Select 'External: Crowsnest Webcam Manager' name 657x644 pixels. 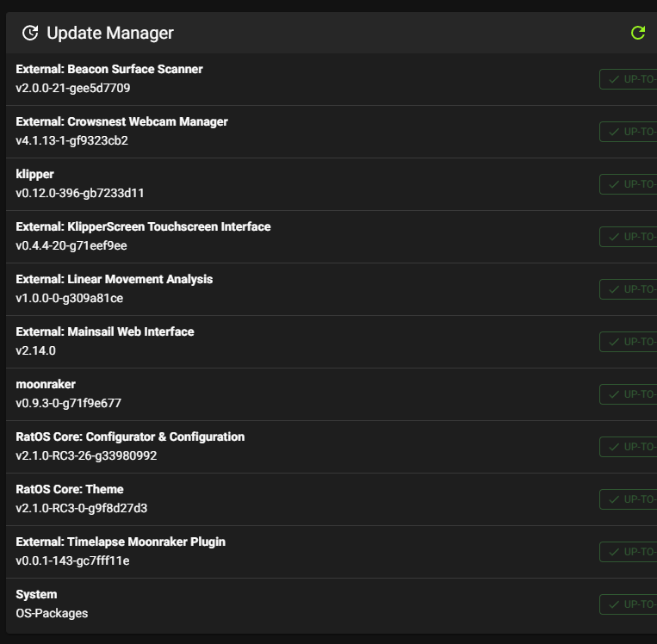pos(122,121)
